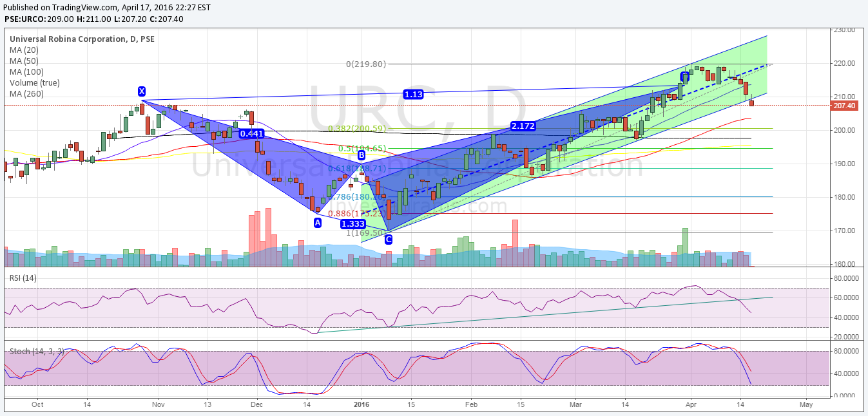Click the RSI rising green trendline
868x416 pixels.
point(545,315)
